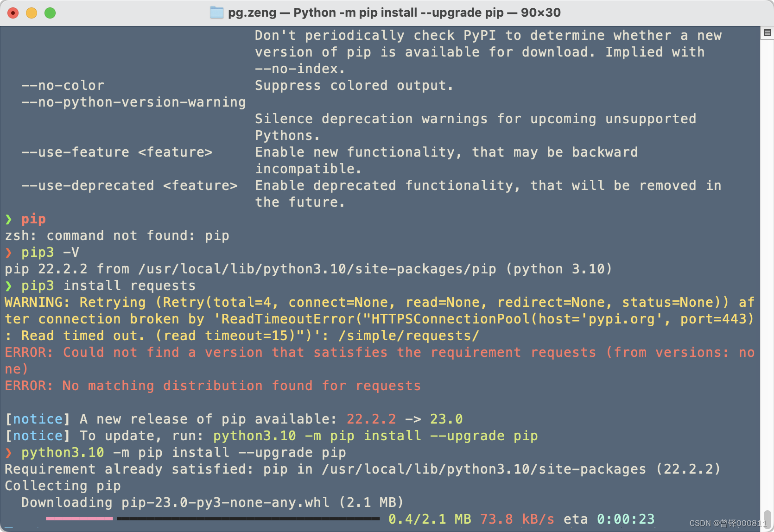This screenshot has height=532, width=774.
Task: Click the terminal scrollbar thumb
Action: tap(767, 519)
